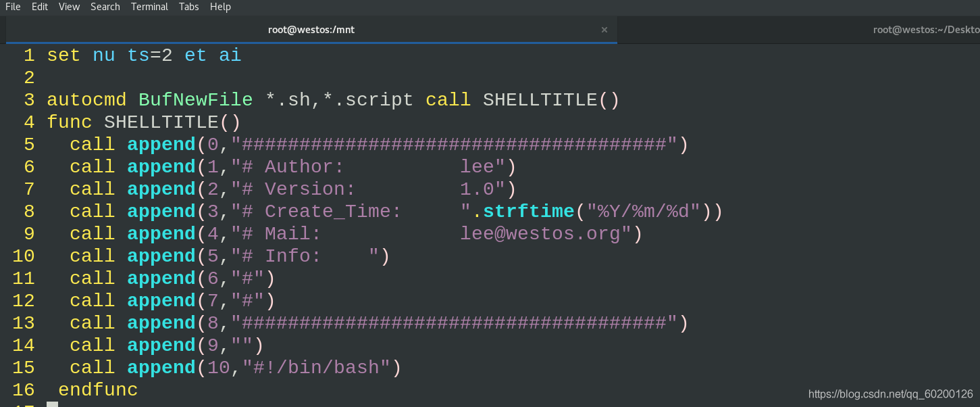The height and width of the screenshot is (407, 980).
Task: Click on the func SHELLTITLE() line
Action: (x=143, y=122)
